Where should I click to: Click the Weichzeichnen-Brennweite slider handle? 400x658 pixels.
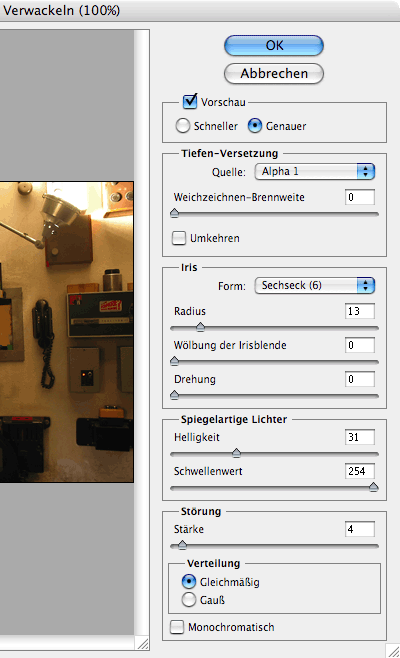click(175, 213)
